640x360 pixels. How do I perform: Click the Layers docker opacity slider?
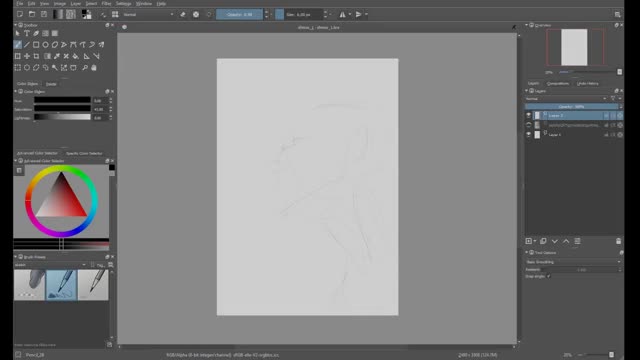(x=571, y=107)
